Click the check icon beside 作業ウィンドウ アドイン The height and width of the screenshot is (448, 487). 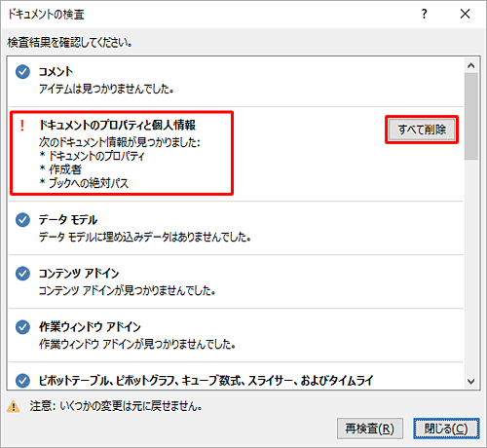pos(22,327)
